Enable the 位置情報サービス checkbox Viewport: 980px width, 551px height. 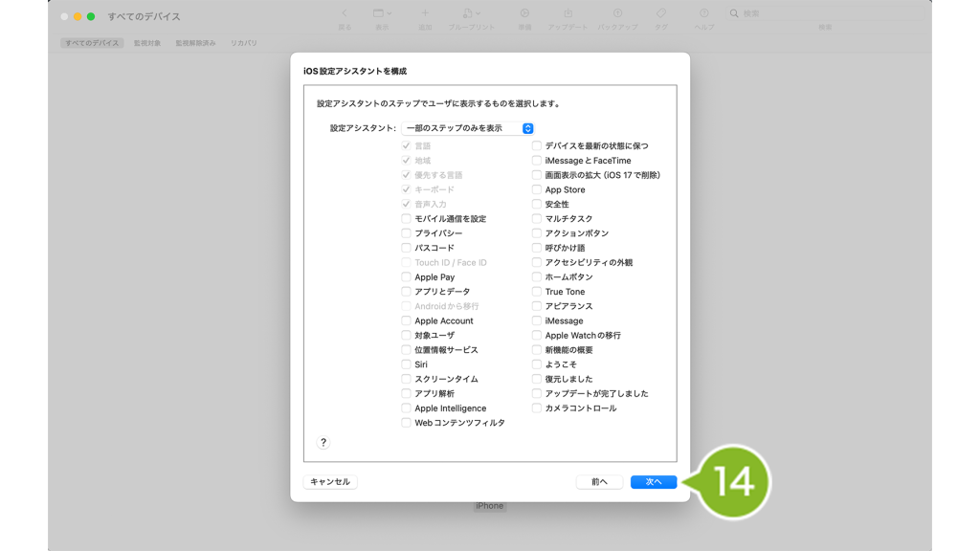coord(406,350)
